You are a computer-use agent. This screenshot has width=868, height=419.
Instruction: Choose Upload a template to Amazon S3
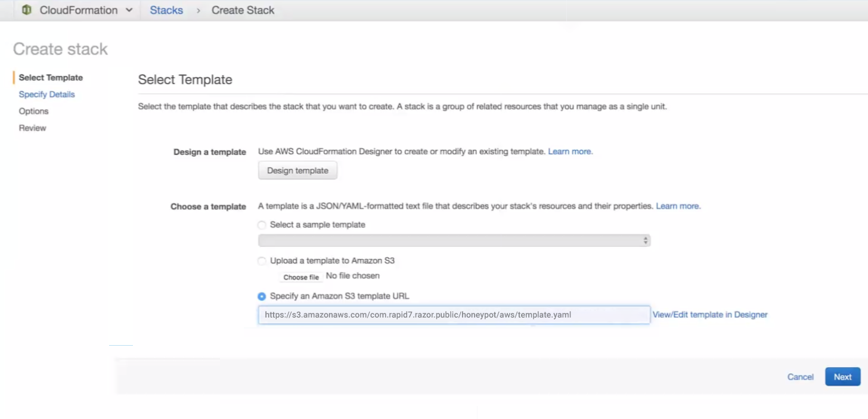[x=262, y=261]
